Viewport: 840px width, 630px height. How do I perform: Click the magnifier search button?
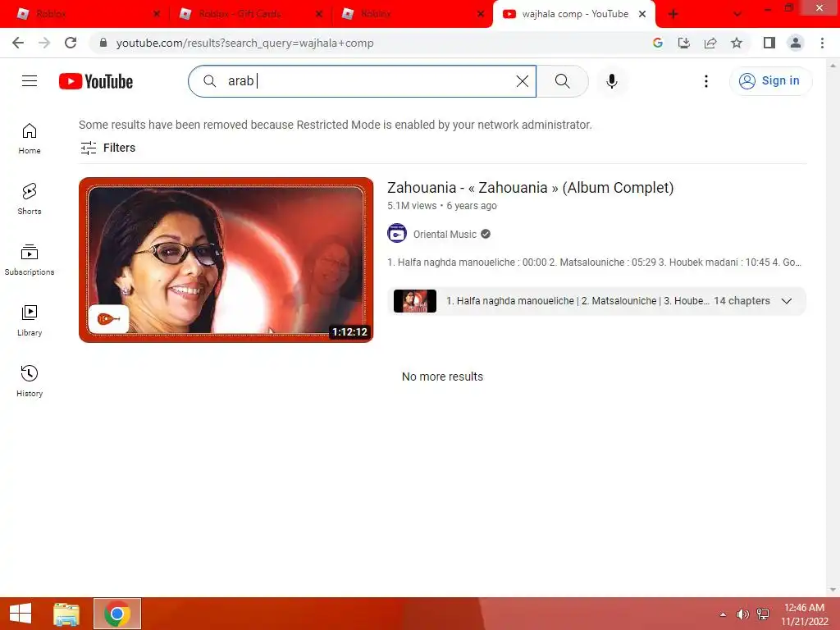[563, 81]
